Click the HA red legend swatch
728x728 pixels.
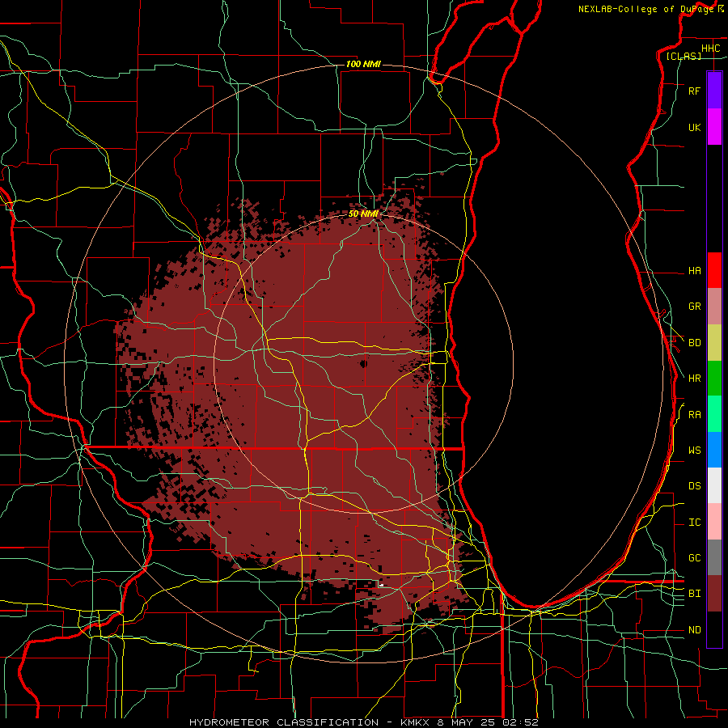(714, 270)
